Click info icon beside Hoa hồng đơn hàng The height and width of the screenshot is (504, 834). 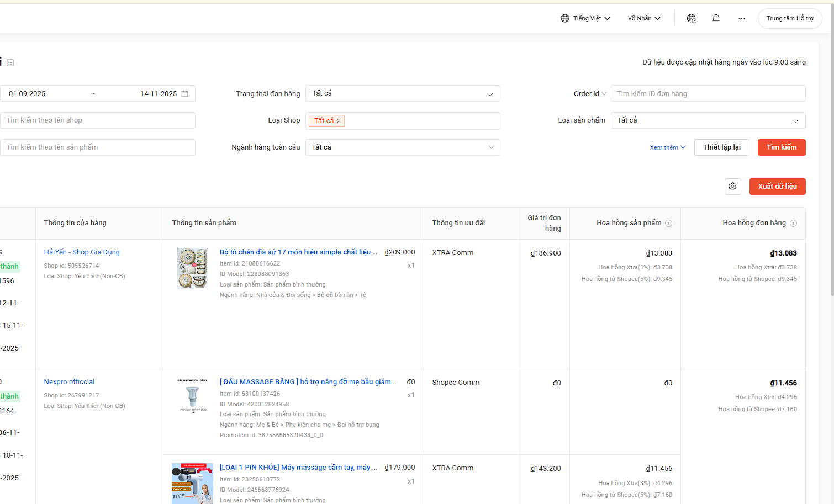(x=793, y=223)
